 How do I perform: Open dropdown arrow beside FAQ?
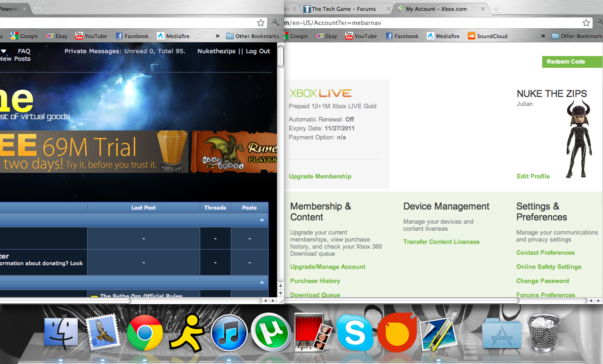(x=3, y=51)
